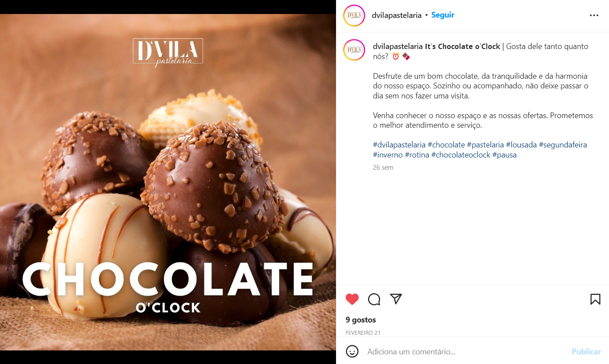Viewport: 609px width, 364px height.
Task: Click the header dvilapastelaria profile avatar
Action: click(354, 15)
